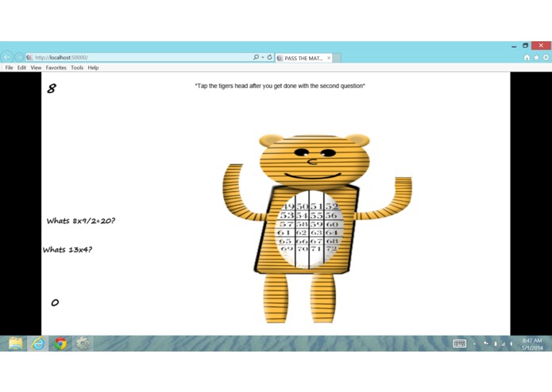Open a new blank tab button
The width and height of the screenshot is (552, 392).
337,58
